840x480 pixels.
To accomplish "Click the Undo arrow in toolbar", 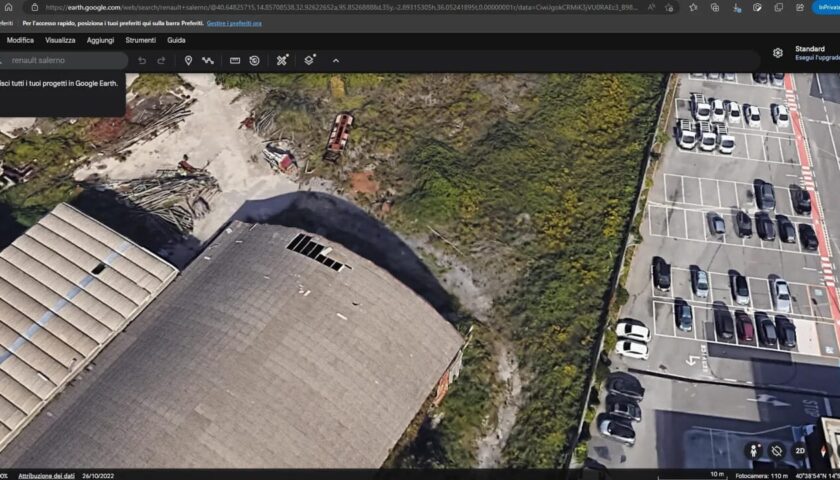I will tap(142, 60).
